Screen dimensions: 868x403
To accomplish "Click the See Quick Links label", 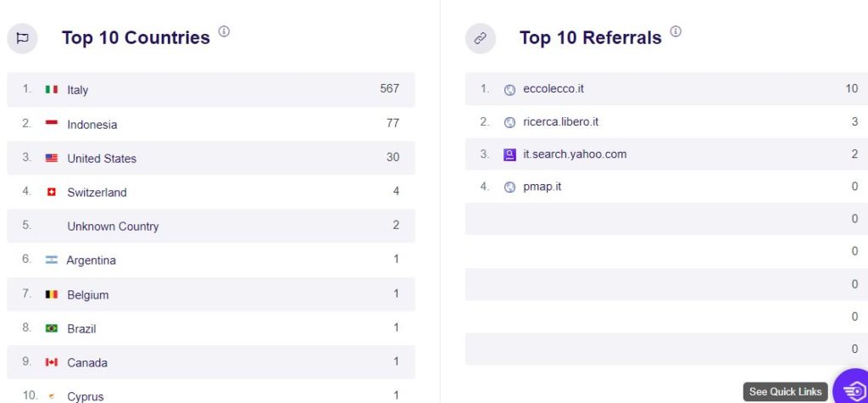I will (x=785, y=391).
